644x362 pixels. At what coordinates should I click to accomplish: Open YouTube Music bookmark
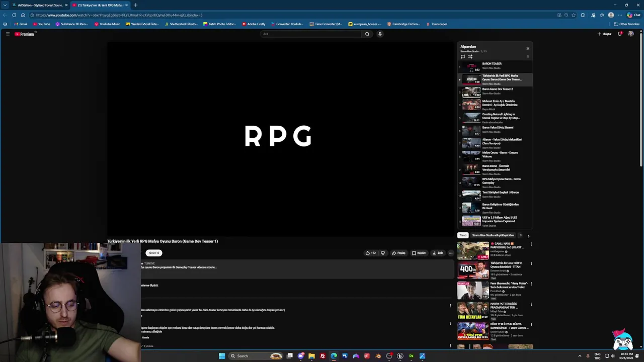(107, 24)
